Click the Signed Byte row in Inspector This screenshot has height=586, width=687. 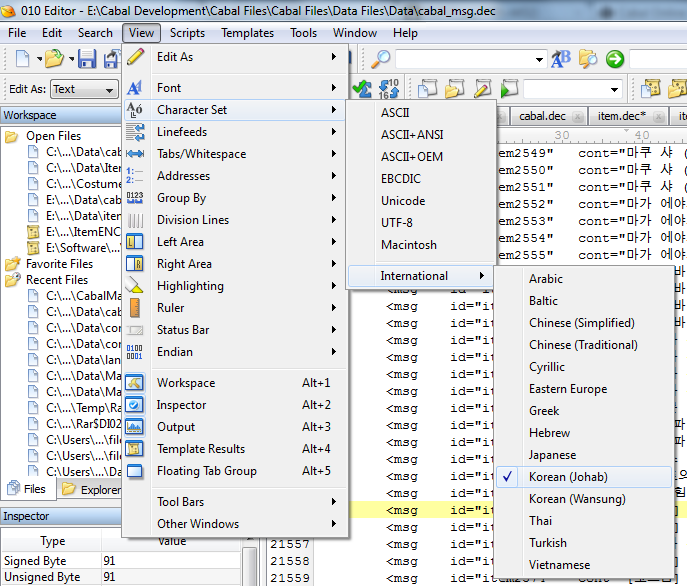121,561
